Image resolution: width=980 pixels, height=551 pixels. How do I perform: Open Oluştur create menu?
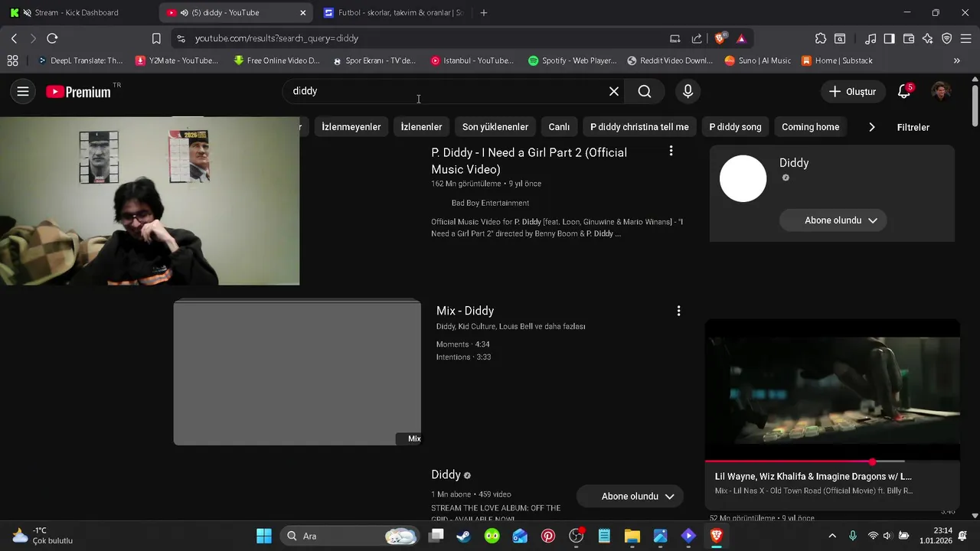pos(852,92)
